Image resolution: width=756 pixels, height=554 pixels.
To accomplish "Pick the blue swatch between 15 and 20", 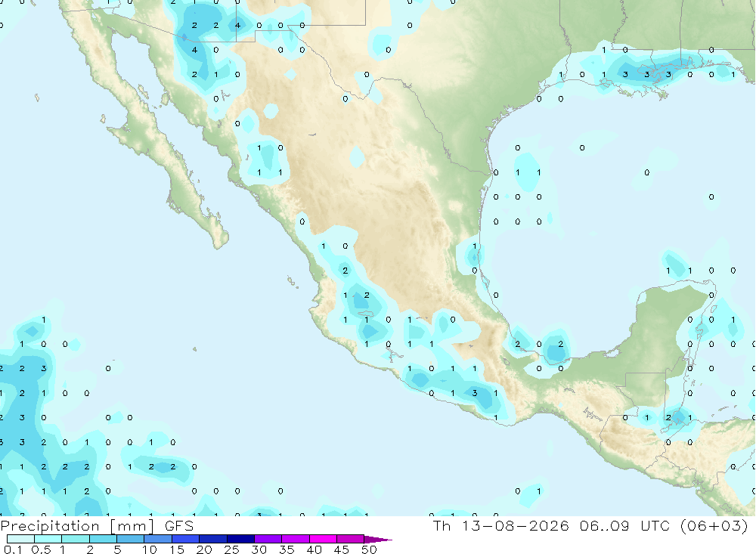I will click(186, 539).
